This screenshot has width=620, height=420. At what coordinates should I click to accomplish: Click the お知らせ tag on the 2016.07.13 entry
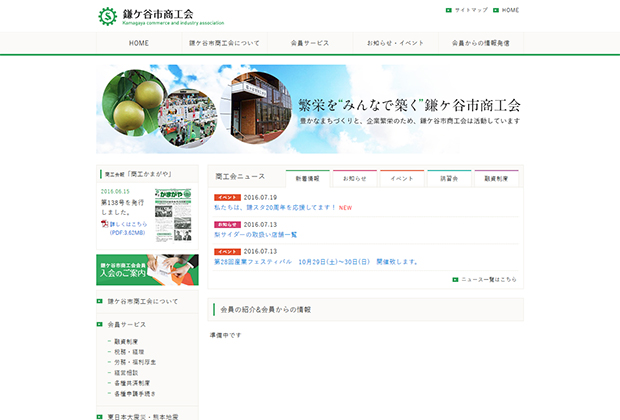click(x=227, y=224)
